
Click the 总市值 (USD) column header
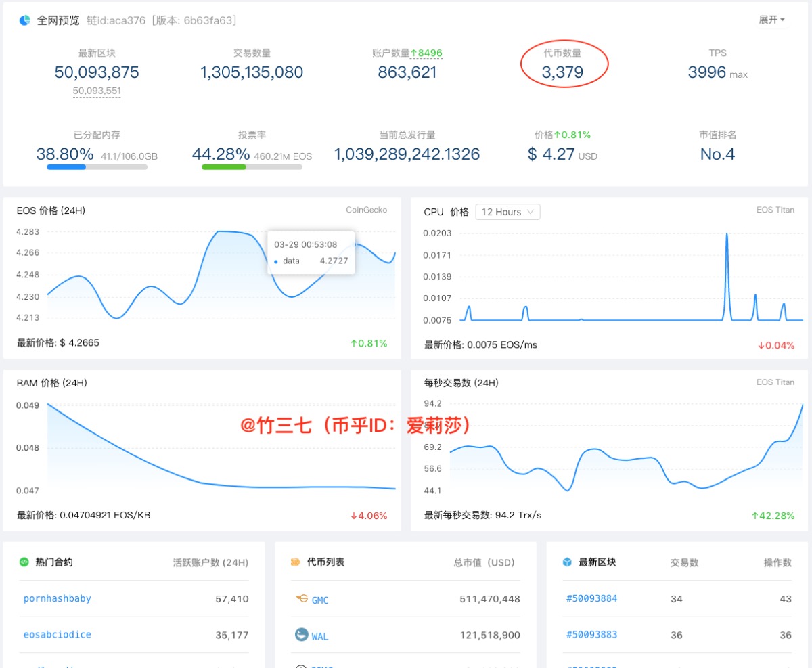484,562
